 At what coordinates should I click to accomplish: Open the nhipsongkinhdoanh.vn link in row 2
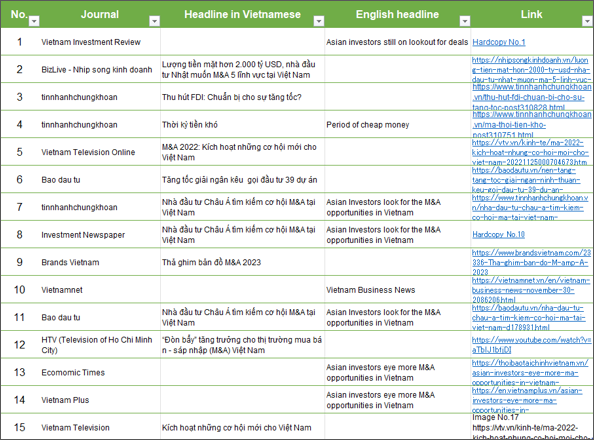531,70
